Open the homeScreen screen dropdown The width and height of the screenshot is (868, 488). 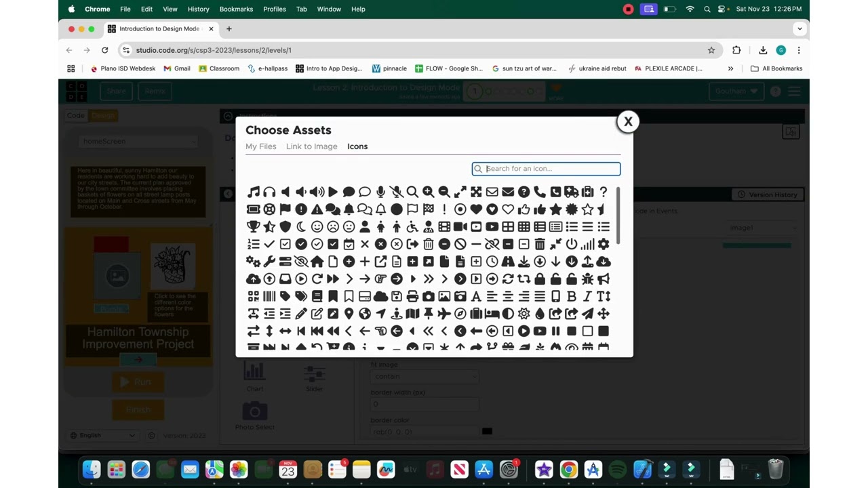(139, 141)
